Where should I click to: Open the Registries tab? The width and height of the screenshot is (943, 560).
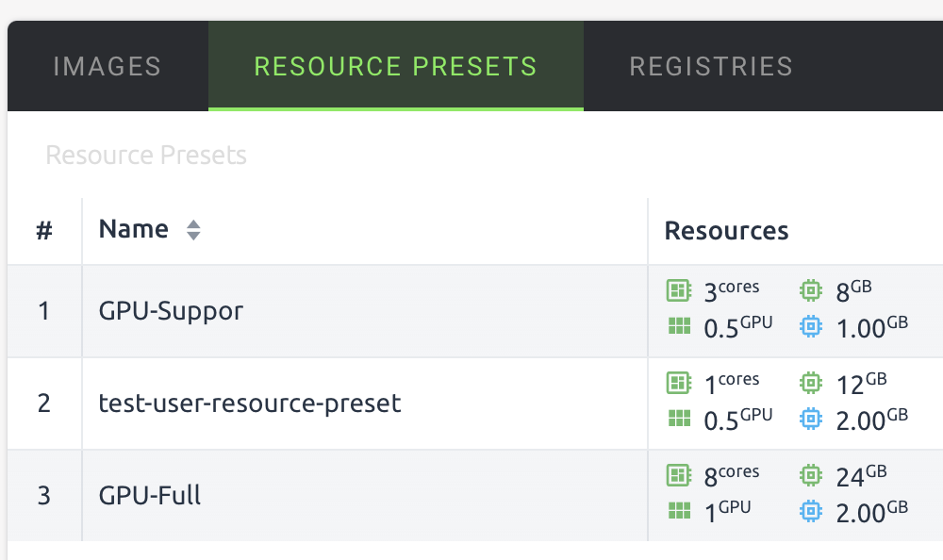point(711,67)
